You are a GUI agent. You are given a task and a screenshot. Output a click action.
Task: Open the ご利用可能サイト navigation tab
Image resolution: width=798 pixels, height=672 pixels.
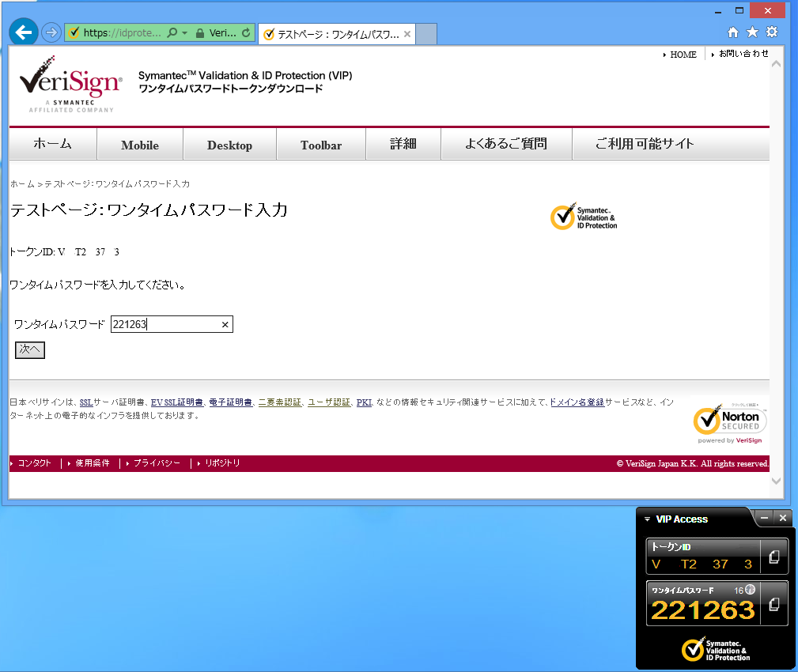645,144
